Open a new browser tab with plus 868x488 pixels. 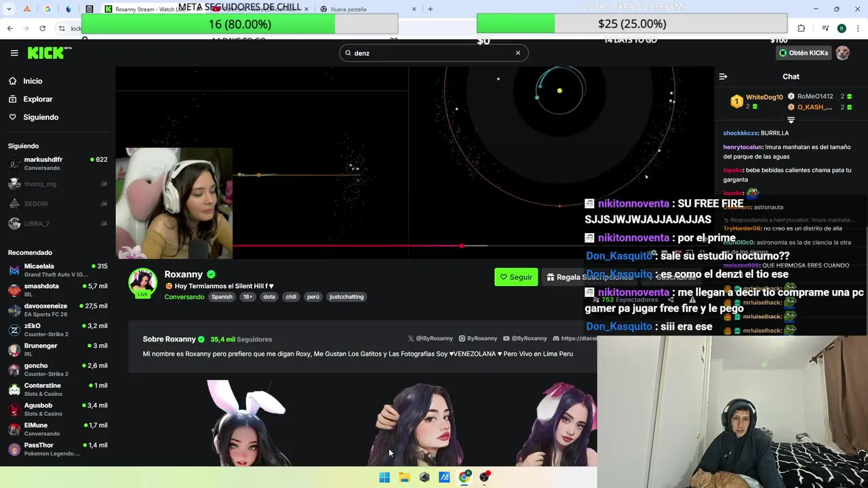[x=430, y=9]
